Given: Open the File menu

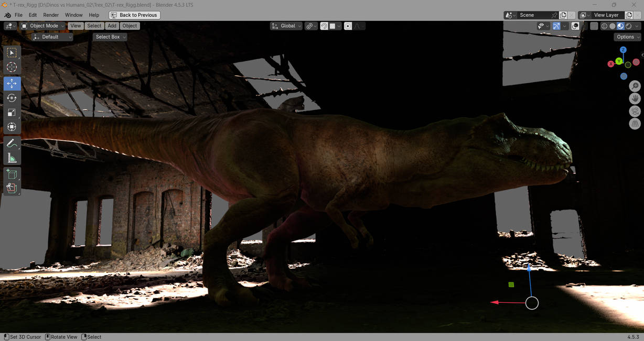Looking at the screenshot, I should (x=18, y=15).
